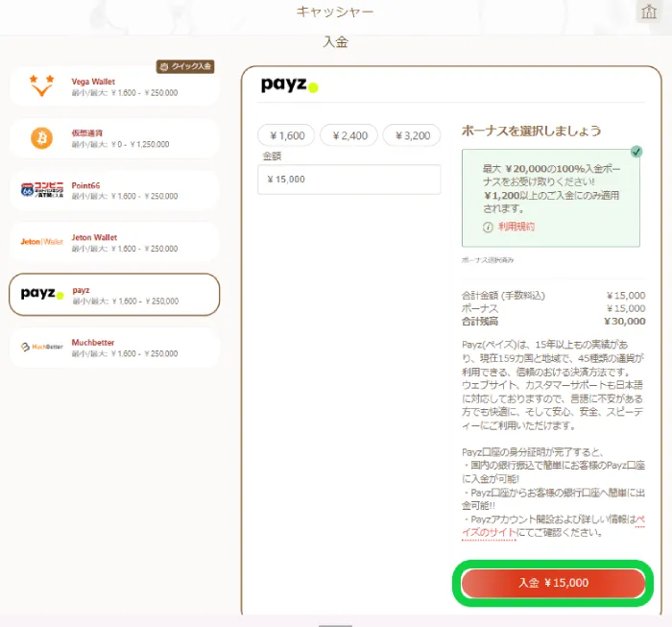Image resolution: width=672 pixels, height=627 pixels.
Task: Click the Jeton Wallet logo
Action: [42, 242]
